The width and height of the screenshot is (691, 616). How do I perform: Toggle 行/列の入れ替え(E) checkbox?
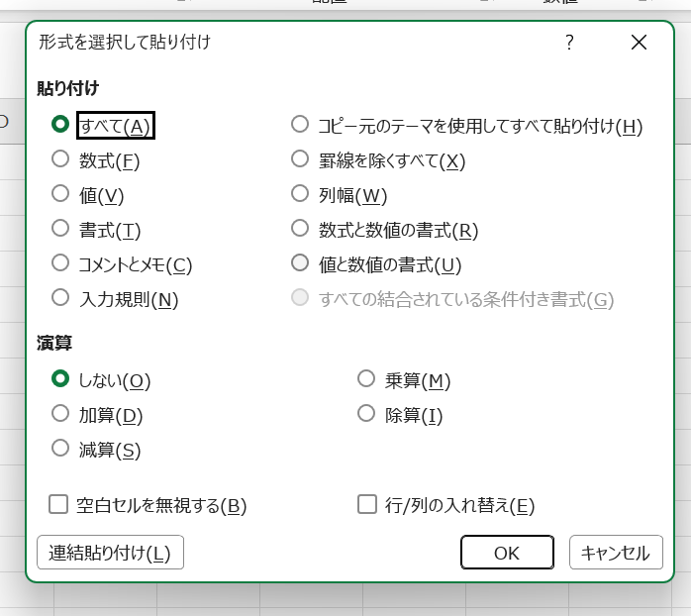(x=367, y=505)
